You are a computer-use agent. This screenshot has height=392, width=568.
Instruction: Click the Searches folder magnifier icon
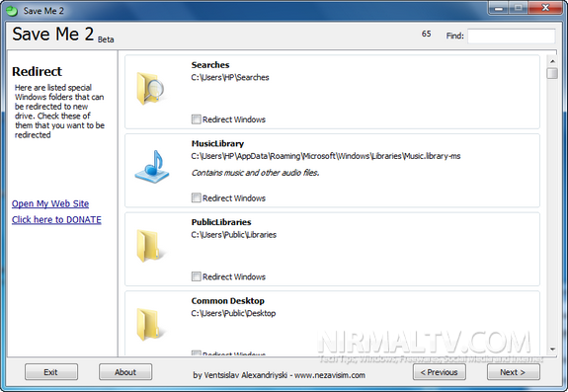point(150,88)
